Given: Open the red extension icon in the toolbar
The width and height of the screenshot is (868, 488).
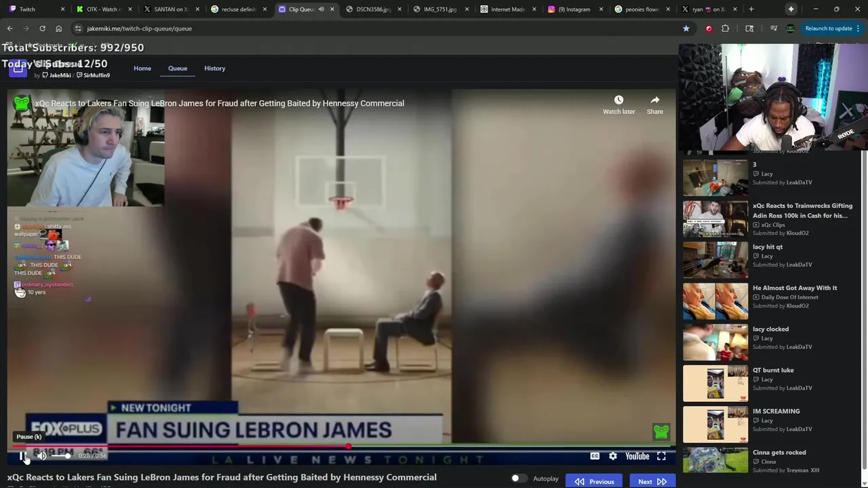Looking at the screenshot, I should [709, 28].
